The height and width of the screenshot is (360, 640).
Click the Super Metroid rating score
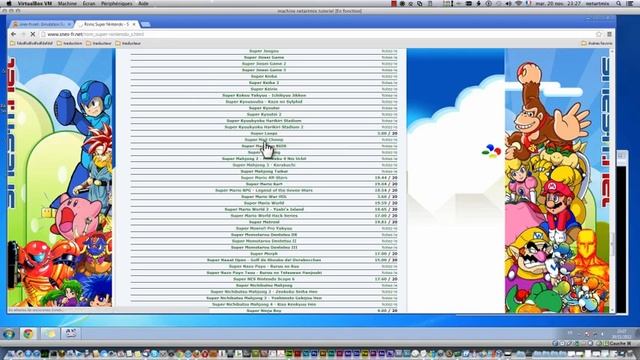tap(386, 222)
